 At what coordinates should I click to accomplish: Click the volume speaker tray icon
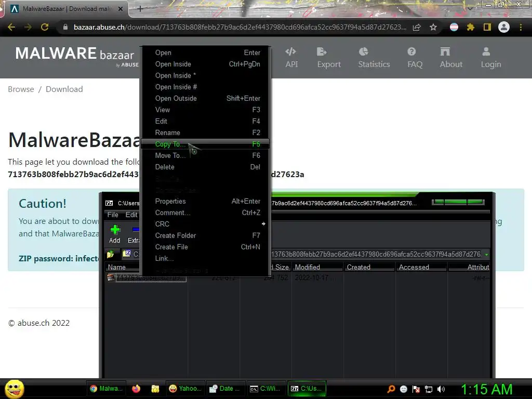click(x=441, y=389)
